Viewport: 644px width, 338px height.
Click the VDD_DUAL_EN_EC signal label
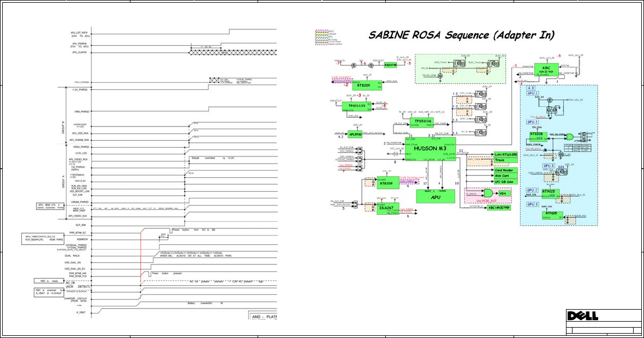tap(75, 269)
